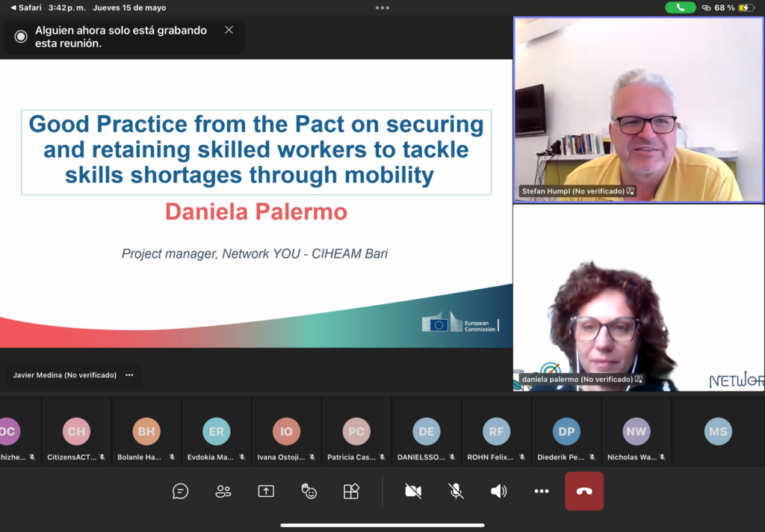
Task: Turn on the camera
Action: coord(413,491)
